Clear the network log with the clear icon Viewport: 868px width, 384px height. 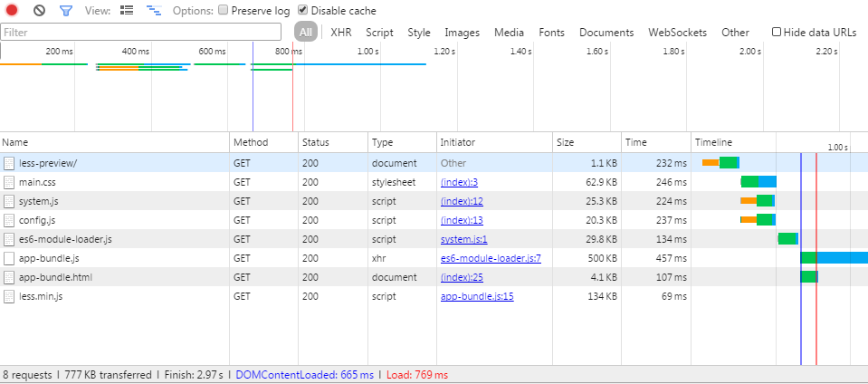[x=39, y=11]
